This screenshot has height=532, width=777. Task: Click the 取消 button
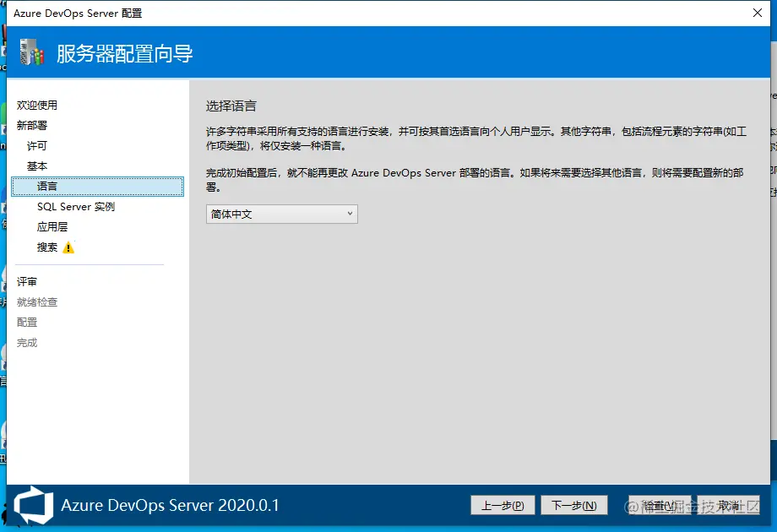pos(728,505)
